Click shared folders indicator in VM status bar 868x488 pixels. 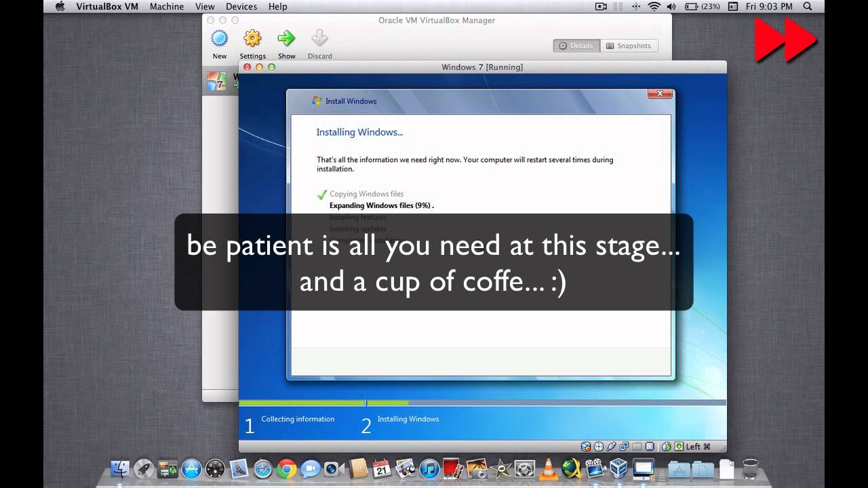[637, 447]
